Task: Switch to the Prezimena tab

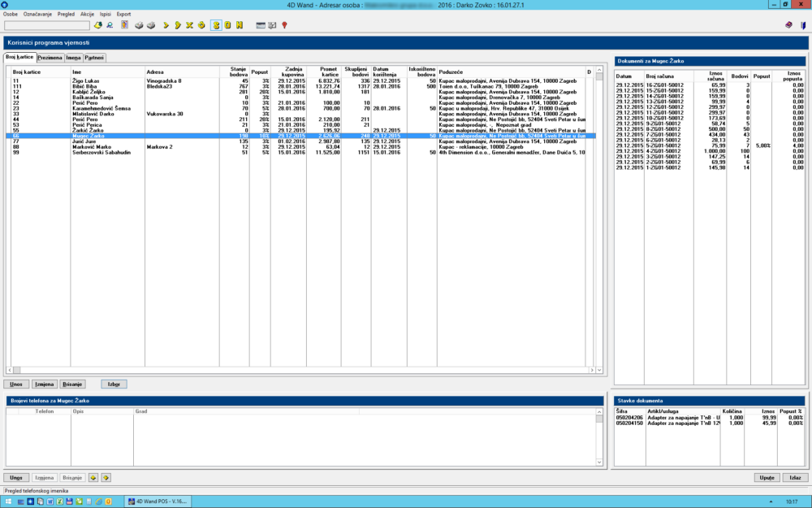Action: (50, 58)
